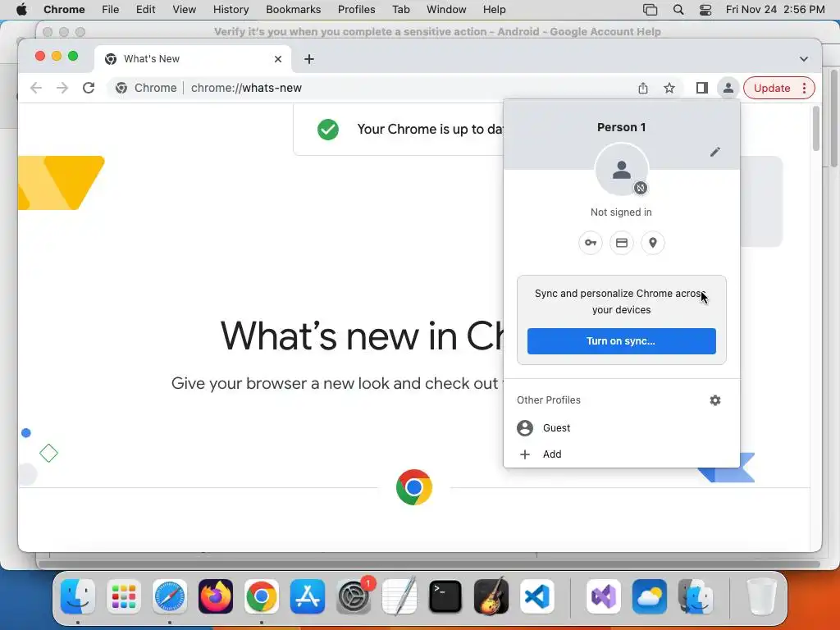Add a new profile
Image resolution: width=840 pixels, height=630 pixels.
tap(622, 454)
